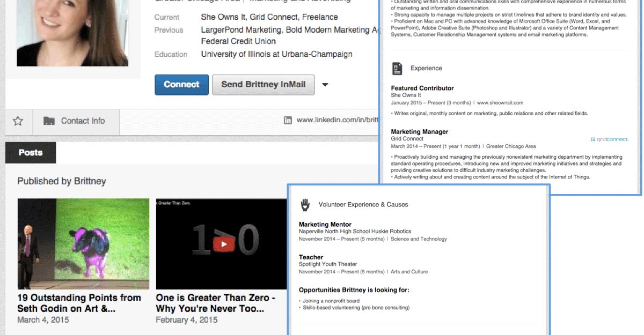Click the Contact Info card icon
The height and width of the screenshot is (335, 644).
[49, 121]
